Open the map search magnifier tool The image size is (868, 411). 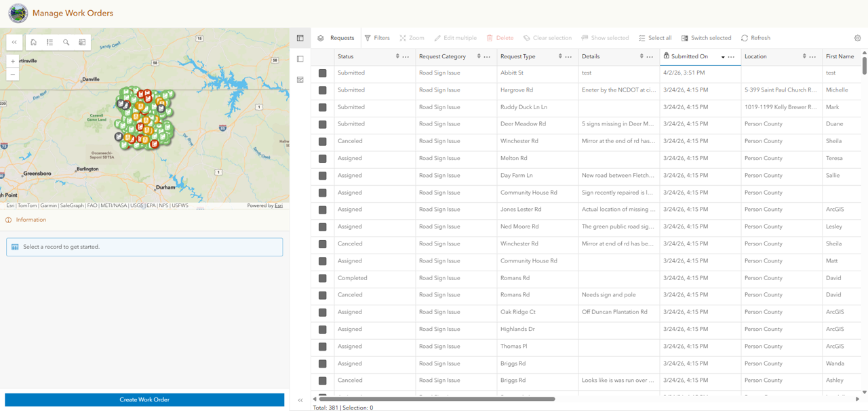66,42
